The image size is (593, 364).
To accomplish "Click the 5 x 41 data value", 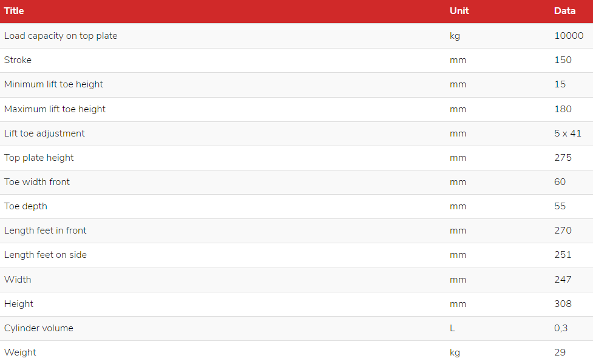I will 568,133.
